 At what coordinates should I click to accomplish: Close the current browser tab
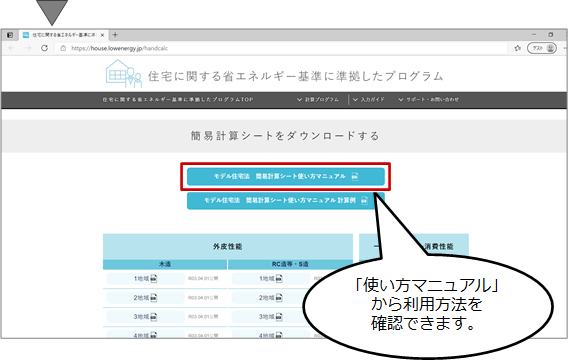103,35
